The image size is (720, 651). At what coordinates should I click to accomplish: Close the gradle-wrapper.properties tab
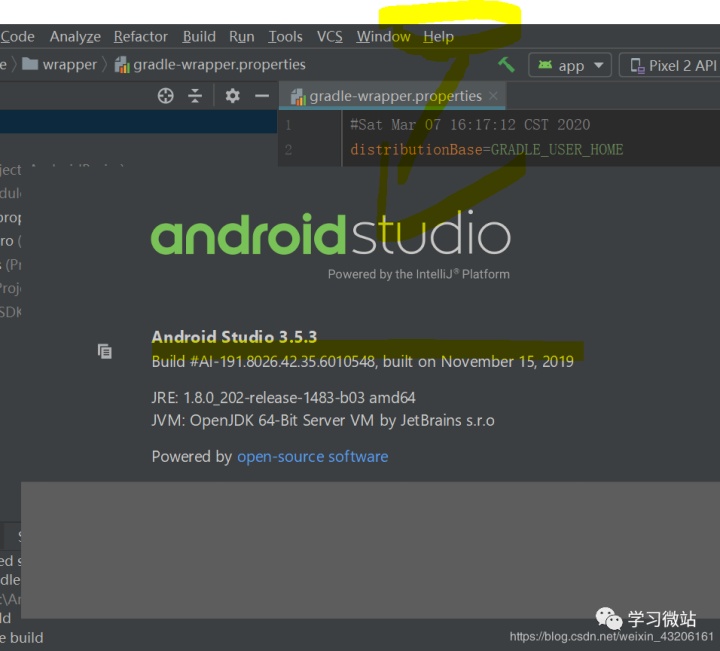click(494, 95)
